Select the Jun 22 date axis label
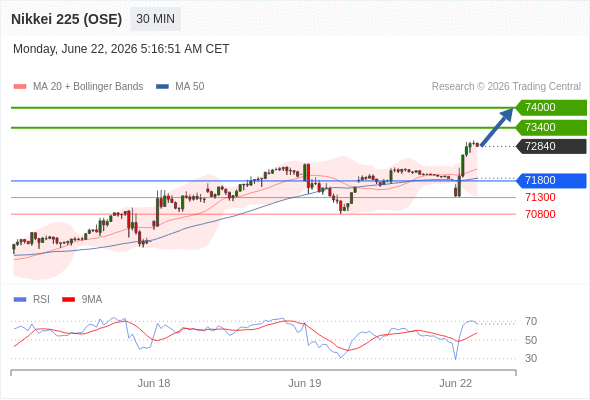The image size is (590, 400). [456, 383]
